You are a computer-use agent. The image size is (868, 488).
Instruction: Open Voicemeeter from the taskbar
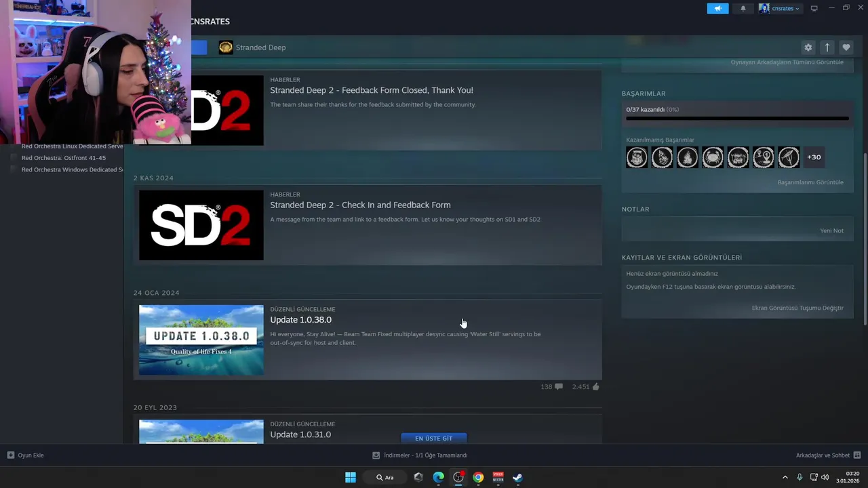(x=498, y=477)
